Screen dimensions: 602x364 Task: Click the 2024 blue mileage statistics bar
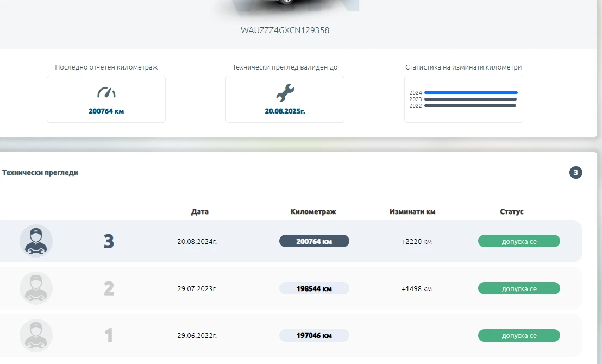[471, 93]
